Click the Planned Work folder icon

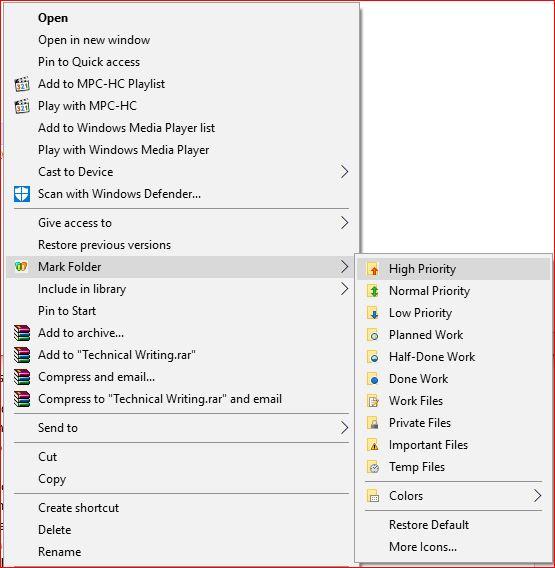click(x=373, y=335)
